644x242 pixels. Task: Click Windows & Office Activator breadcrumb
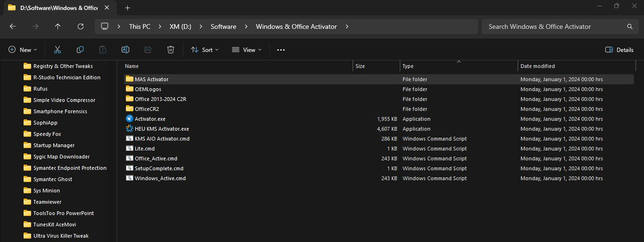[296, 27]
